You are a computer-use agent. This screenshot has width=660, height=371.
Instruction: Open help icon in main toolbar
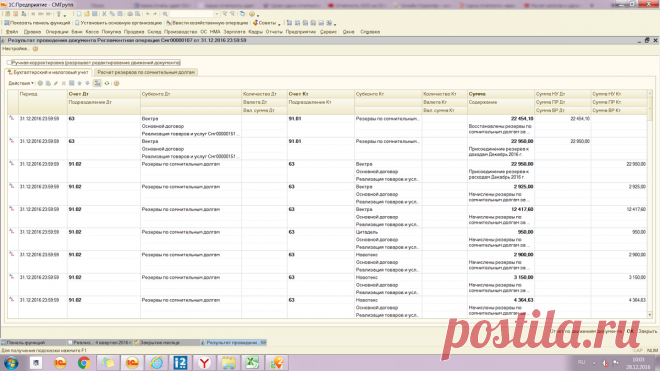coord(252,14)
